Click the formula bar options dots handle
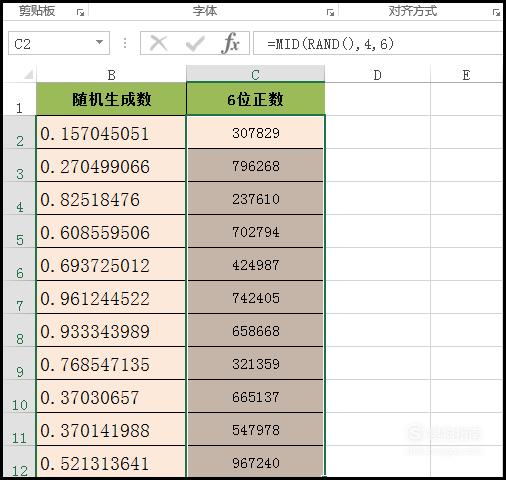The image size is (506, 480). (x=125, y=43)
